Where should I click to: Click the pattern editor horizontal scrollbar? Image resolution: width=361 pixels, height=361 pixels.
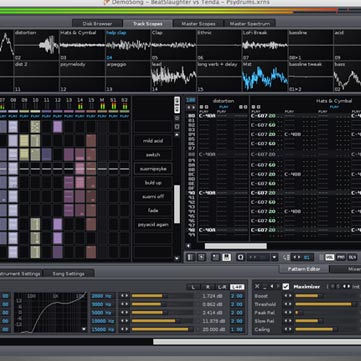pyautogui.click(x=236, y=246)
